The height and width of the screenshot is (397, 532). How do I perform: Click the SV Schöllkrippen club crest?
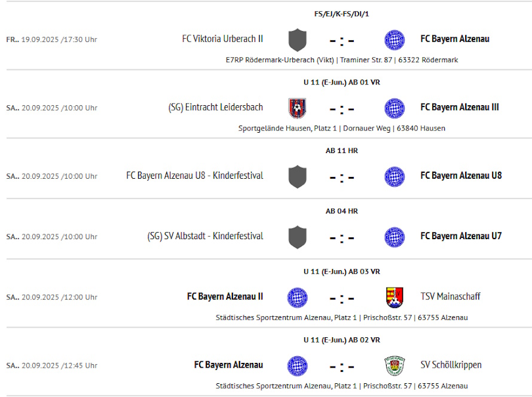tap(395, 366)
